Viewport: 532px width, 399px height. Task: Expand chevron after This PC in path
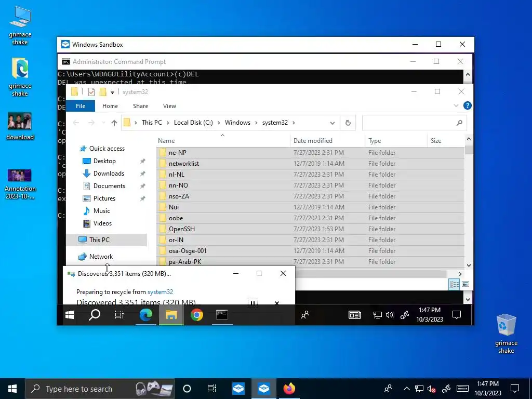click(x=168, y=123)
